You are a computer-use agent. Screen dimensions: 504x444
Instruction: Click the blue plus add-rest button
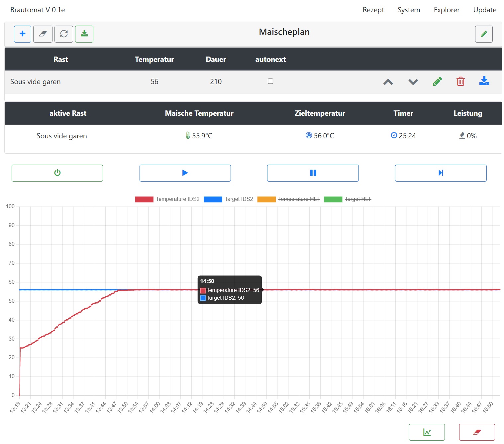(x=23, y=34)
